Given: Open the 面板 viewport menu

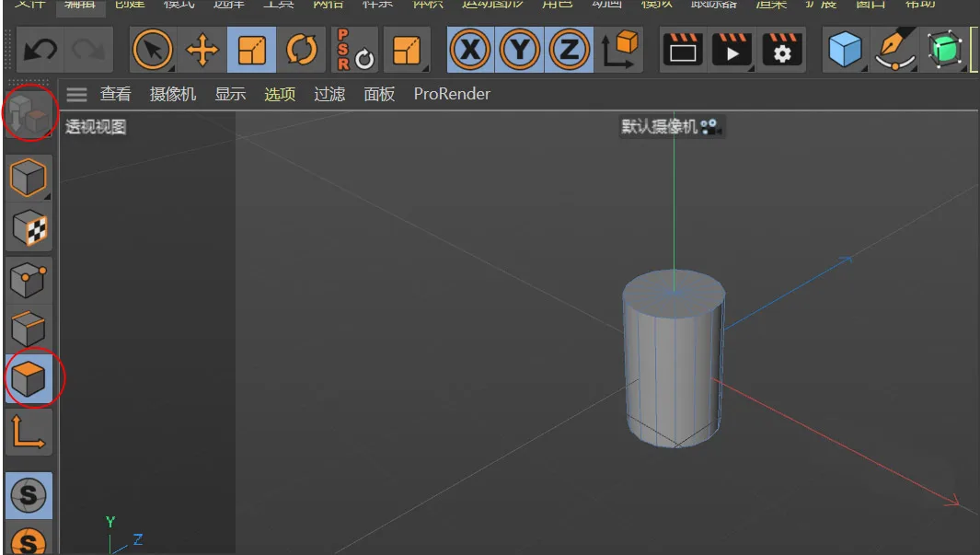Looking at the screenshot, I should point(379,94).
